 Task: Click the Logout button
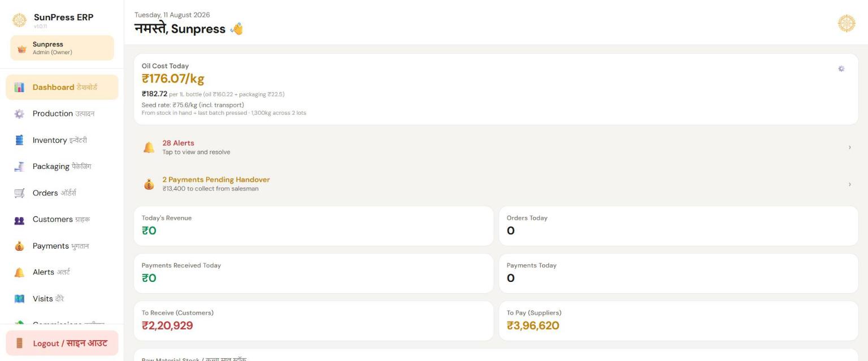(62, 343)
